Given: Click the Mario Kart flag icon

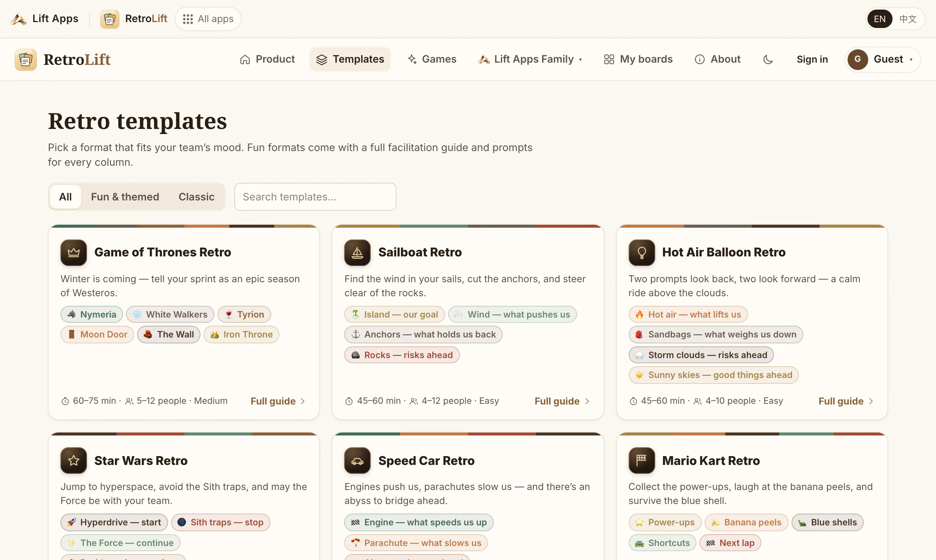Looking at the screenshot, I should [x=642, y=461].
